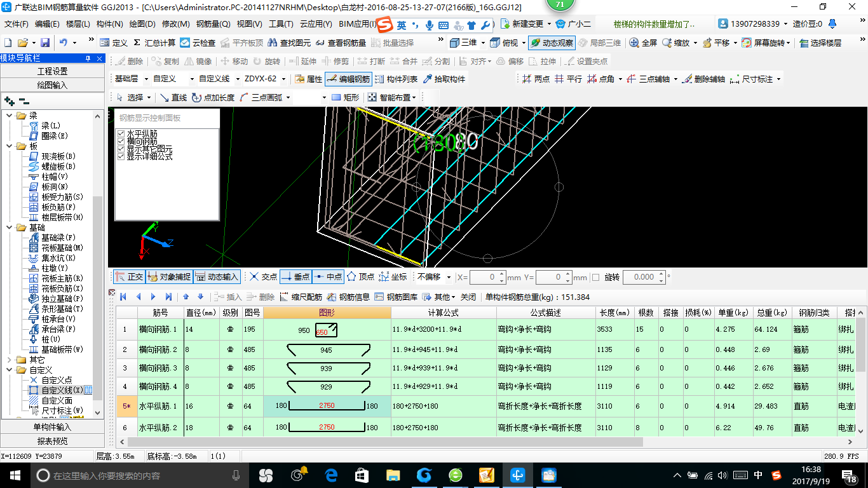Select 筏板基础(M) tree item
868x488 pixels.
click(57, 248)
